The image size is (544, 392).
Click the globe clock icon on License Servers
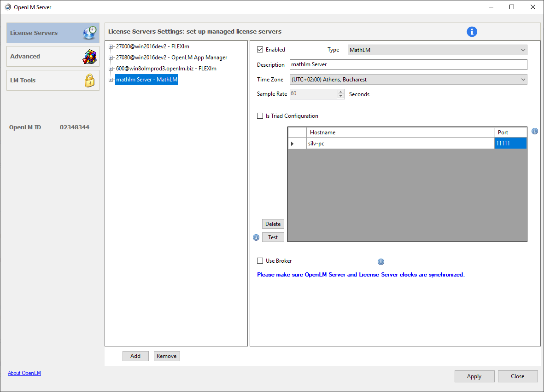tap(89, 33)
